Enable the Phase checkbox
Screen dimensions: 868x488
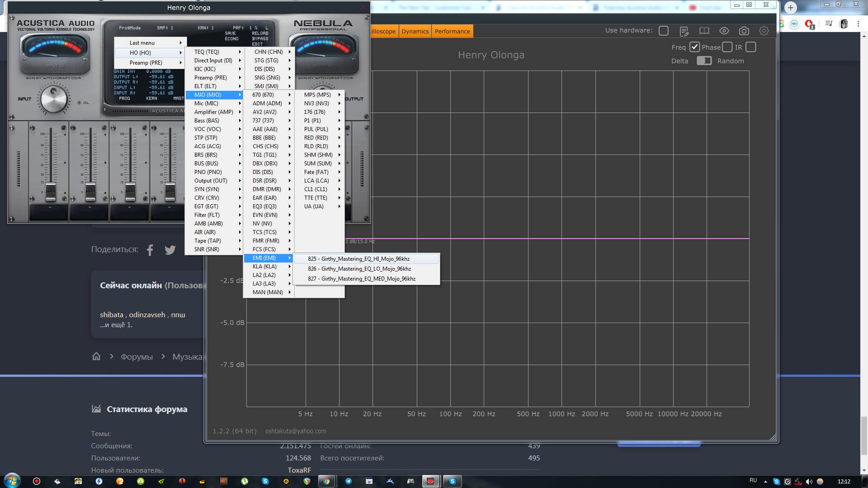(727, 47)
